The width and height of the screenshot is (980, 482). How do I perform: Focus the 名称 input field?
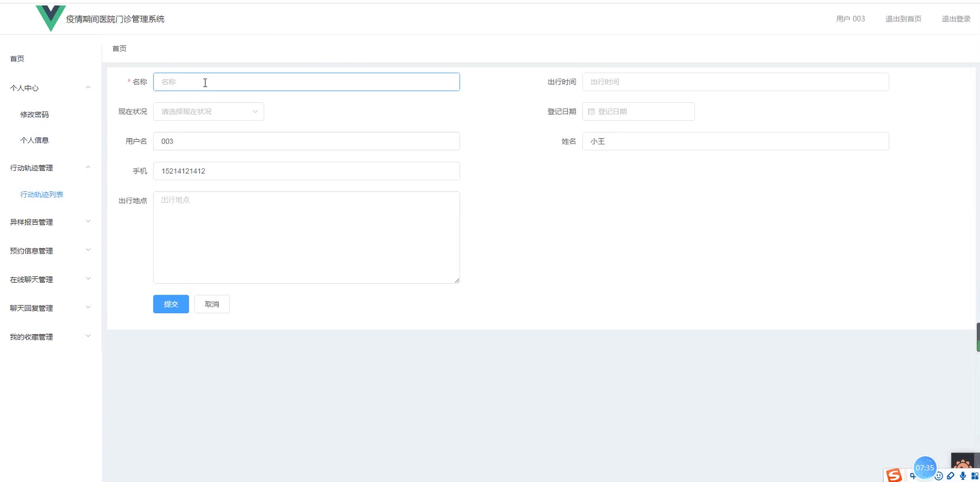(x=307, y=82)
